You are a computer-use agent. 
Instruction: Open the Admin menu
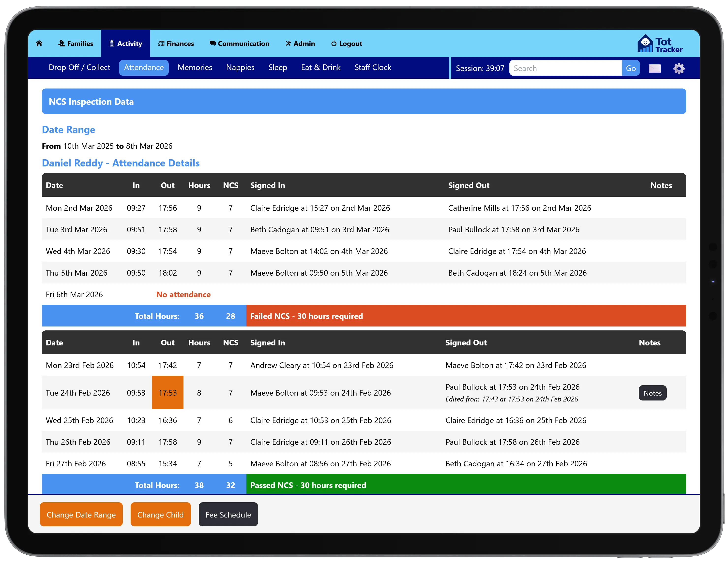300,43
